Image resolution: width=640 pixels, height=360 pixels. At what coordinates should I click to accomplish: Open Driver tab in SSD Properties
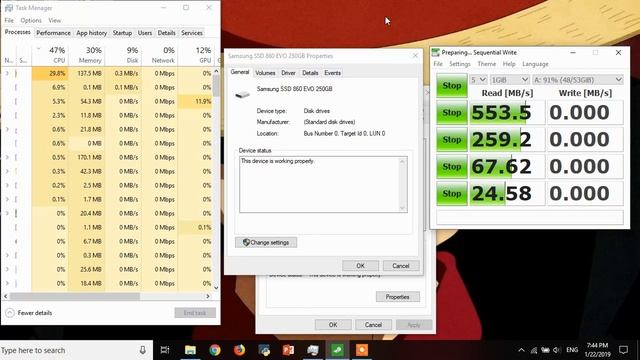click(288, 73)
